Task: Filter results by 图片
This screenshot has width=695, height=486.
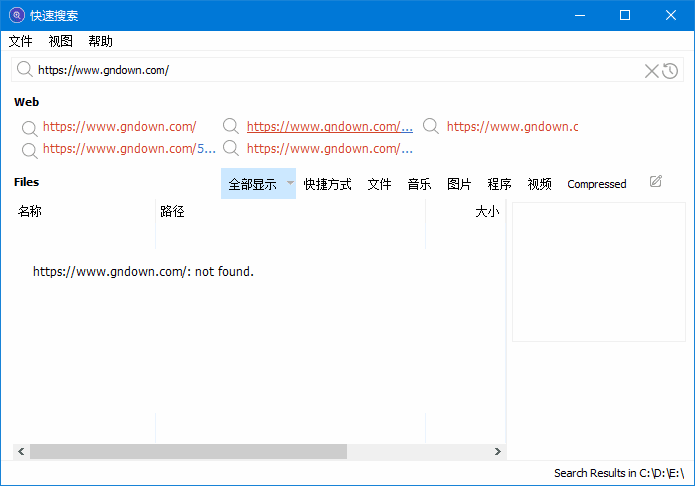Action: pyautogui.click(x=459, y=184)
